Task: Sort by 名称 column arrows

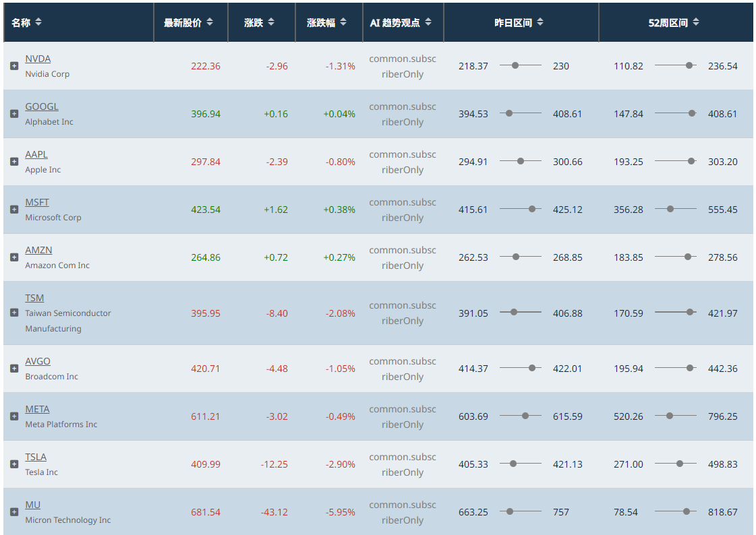Action: click(x=38, y=22)
